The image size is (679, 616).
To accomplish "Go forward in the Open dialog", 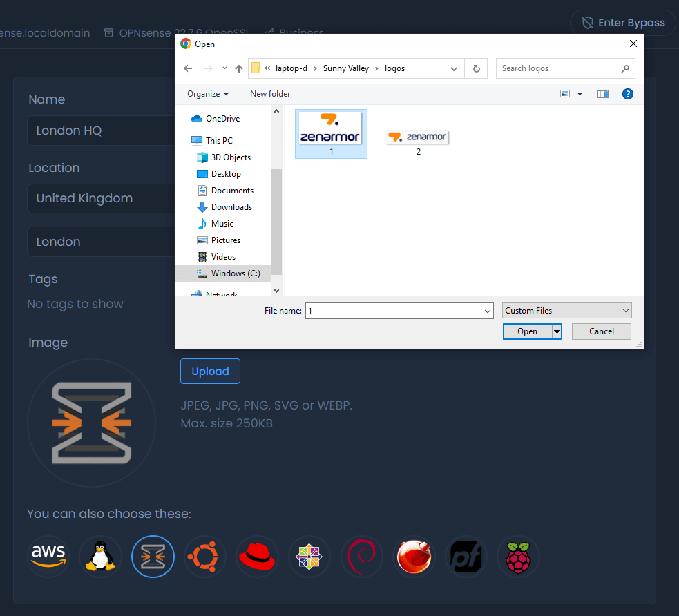I will (x=209, y=68).
